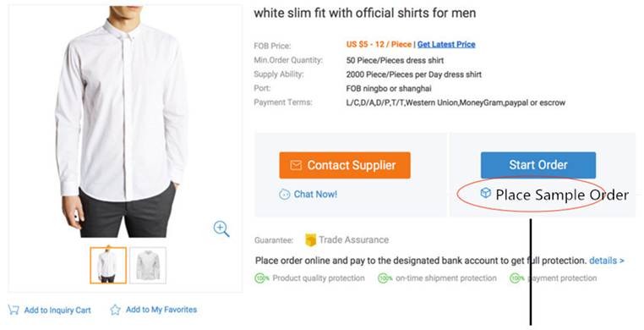The image size is (644, 330).
Task: Click the green 100% product quality badge
Action: pos(261,278)
